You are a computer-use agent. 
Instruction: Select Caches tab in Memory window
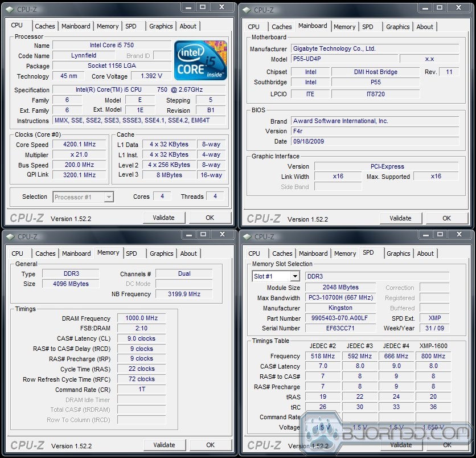[46, 253]
